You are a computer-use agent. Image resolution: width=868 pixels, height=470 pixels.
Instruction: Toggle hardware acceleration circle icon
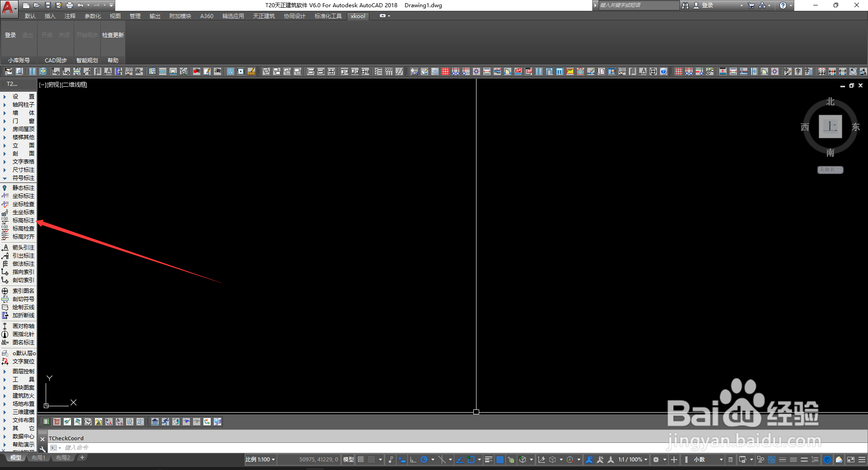pos(827,460)
